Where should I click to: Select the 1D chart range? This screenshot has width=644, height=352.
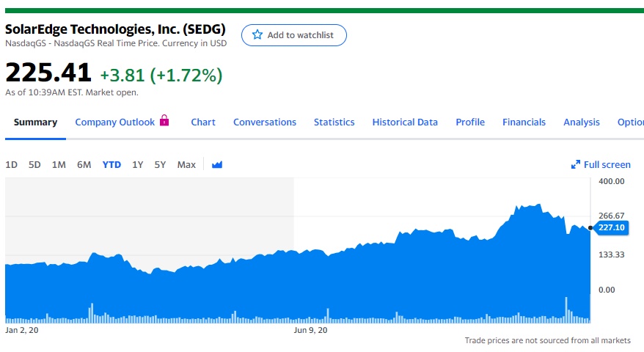[11, 165]
